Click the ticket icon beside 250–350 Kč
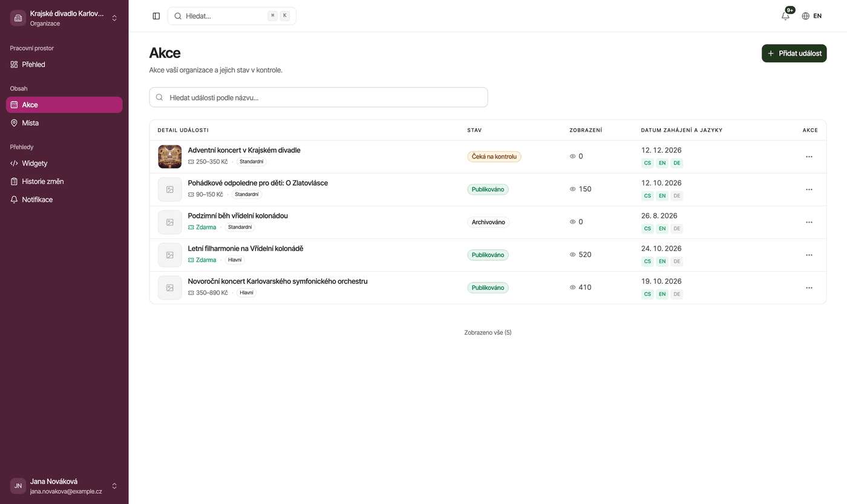 point(191,162)
